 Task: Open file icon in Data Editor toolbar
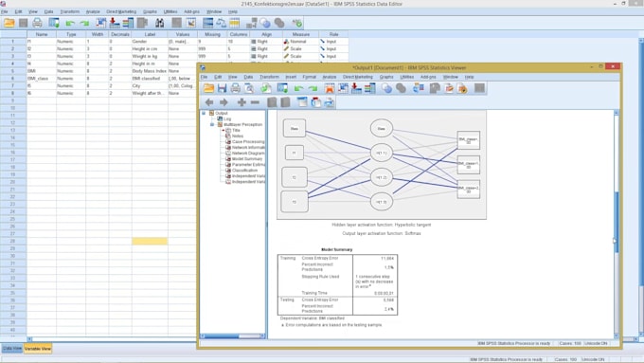coord(9,23)
